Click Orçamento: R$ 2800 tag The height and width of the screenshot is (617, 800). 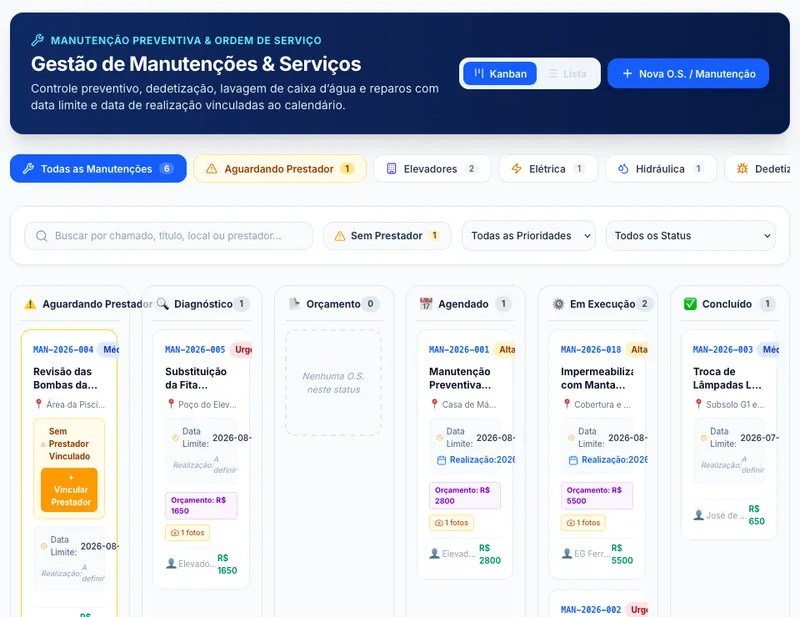pyautogui.click(x=465, y=496)
